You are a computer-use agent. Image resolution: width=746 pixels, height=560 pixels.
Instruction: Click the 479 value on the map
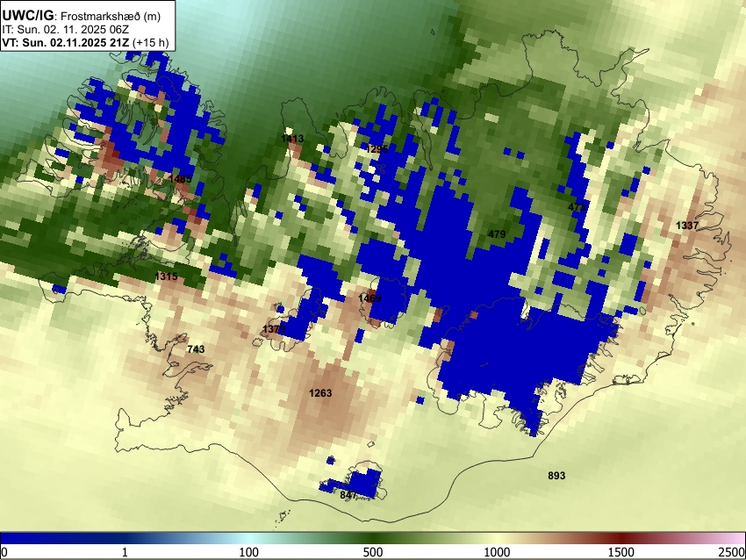(x=497, y=234)
